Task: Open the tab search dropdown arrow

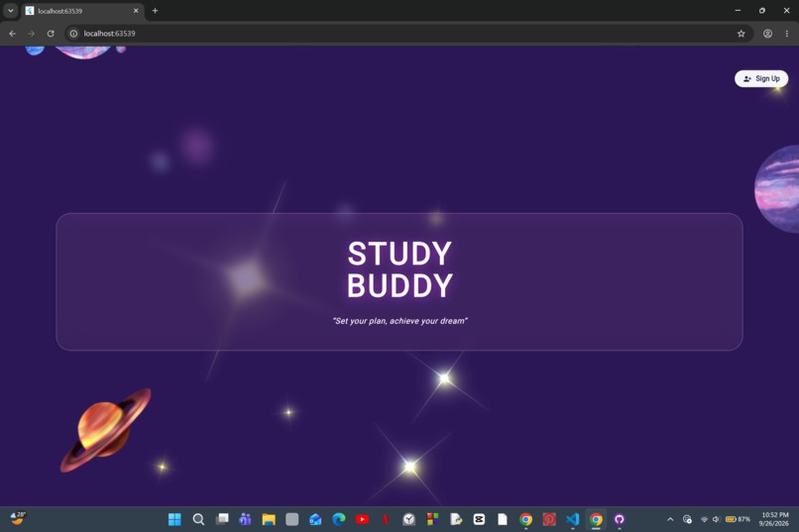Action: [10, 10]
